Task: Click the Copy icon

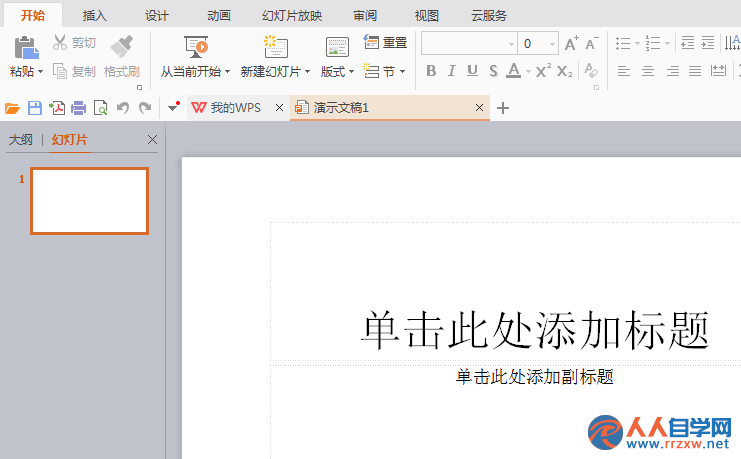Action: (60, 71)
